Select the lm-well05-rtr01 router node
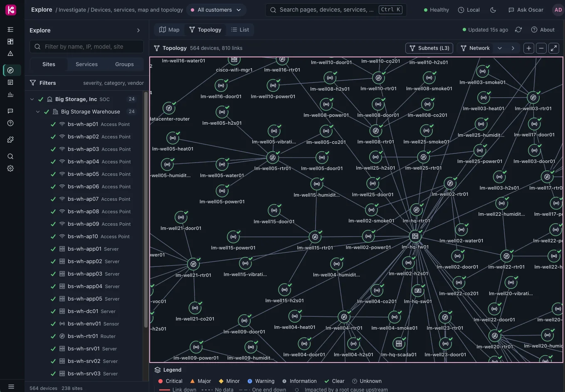The image size is (565, 392). [272, 158]
